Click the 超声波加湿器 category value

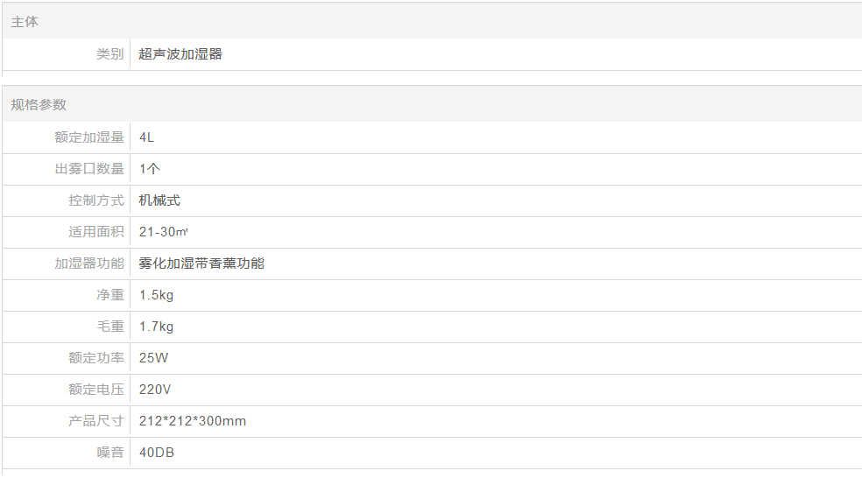click(180, 53)
